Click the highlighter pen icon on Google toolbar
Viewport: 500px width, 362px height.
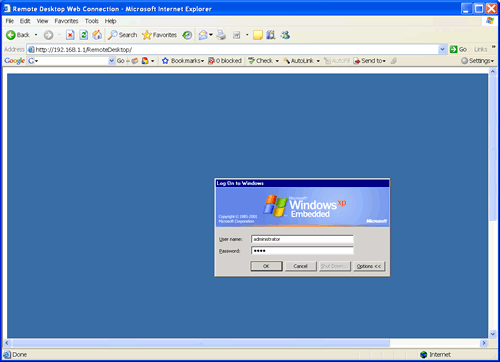click(394, 61)
